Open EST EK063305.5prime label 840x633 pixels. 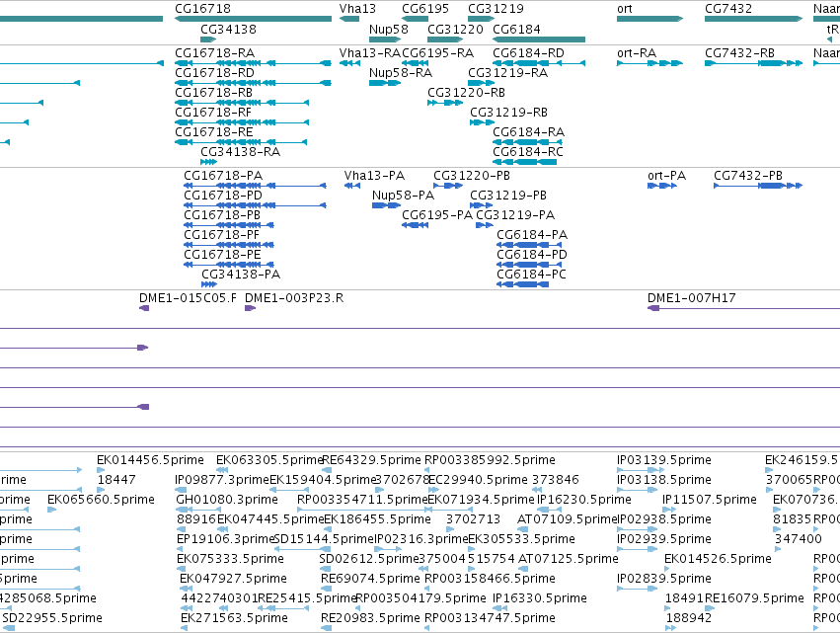pos(268,460)
